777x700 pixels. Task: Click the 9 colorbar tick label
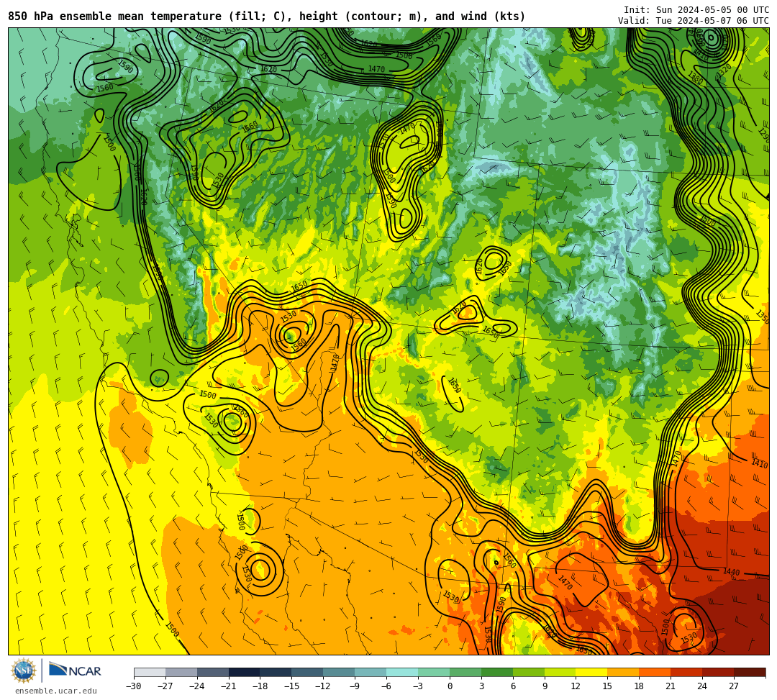545,686
